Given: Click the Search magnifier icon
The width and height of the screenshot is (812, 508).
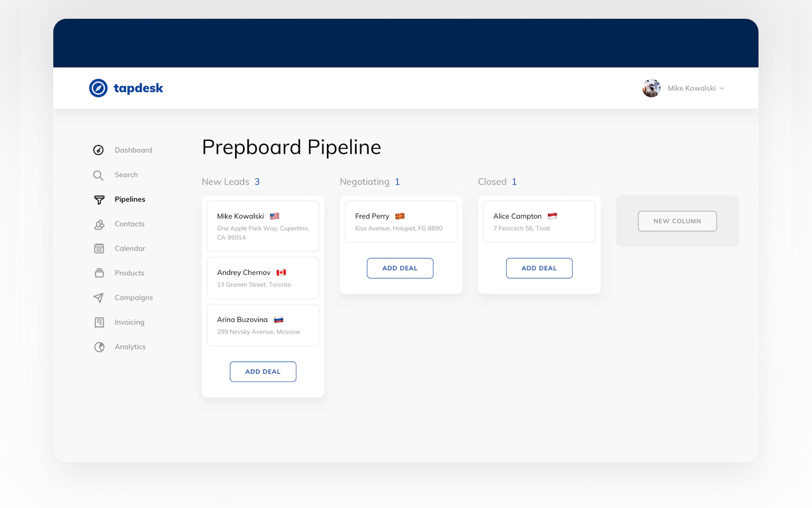Looking at the screenshot, I should tap(98, 175).
